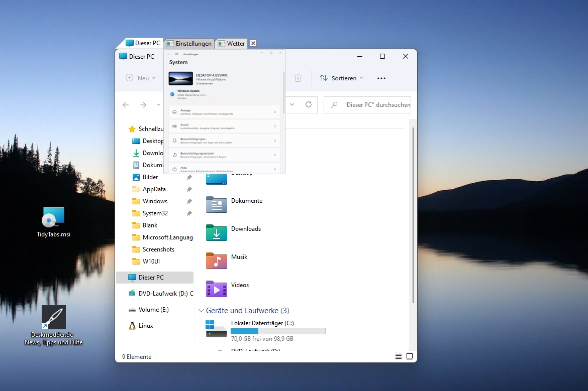
Task: Expand the recent locations chevron
Action: point(158,105)
